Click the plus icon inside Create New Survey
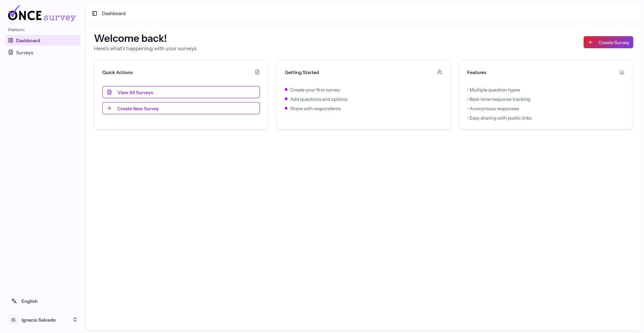Viewport: 644px width, 333px height. click(x=109, y=108)
